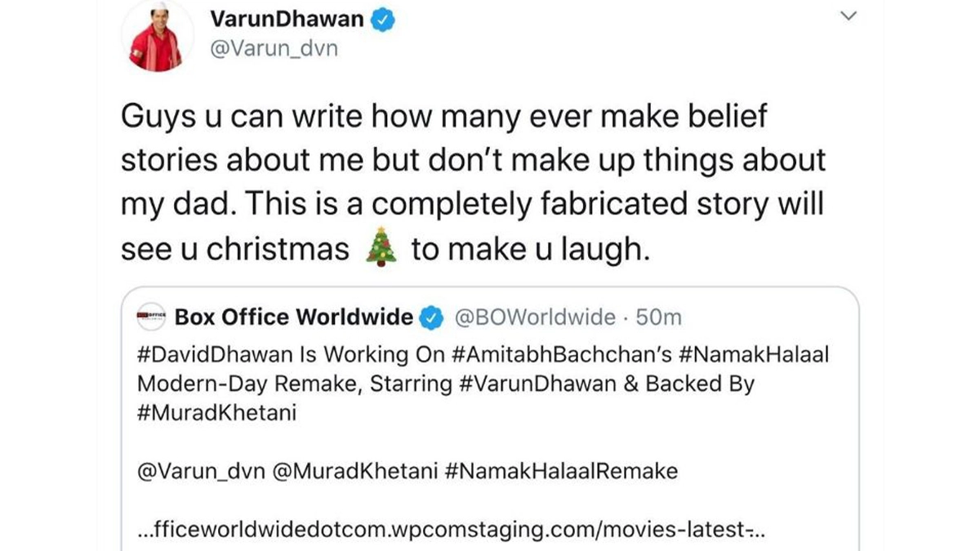Open the VarunDhawan display name
This screenshot has width=980, height=551.
coord(286,20)
